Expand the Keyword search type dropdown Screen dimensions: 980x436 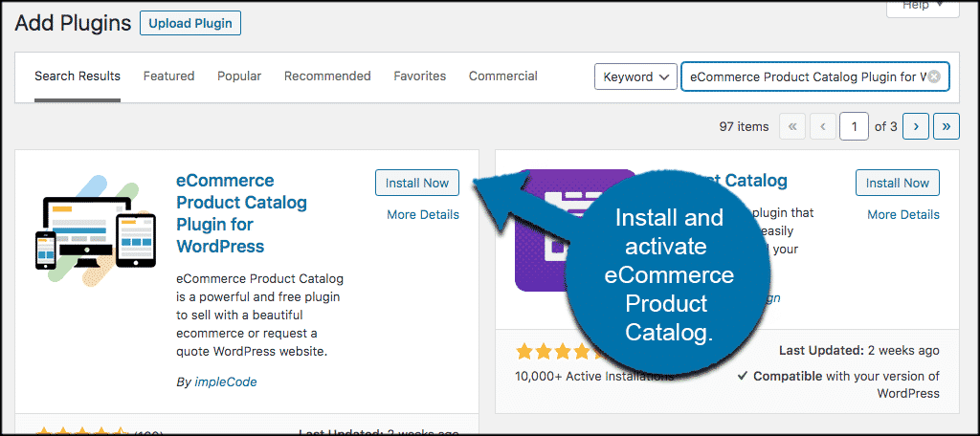point(635,76)
